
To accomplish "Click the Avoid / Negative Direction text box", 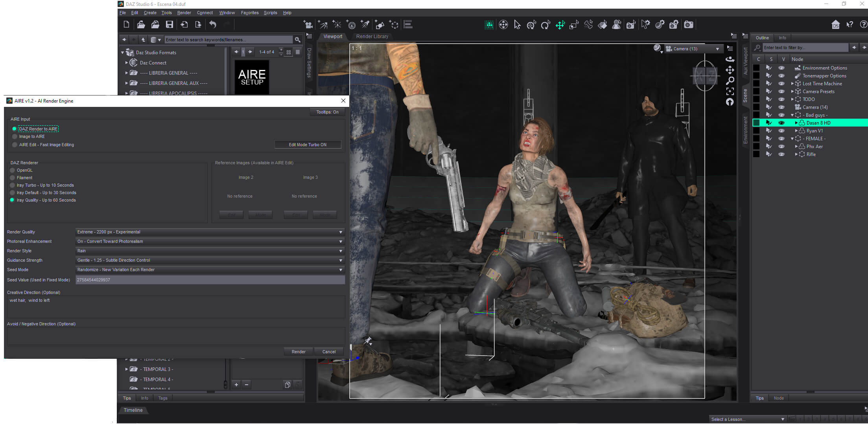I will tap(176, 336).
